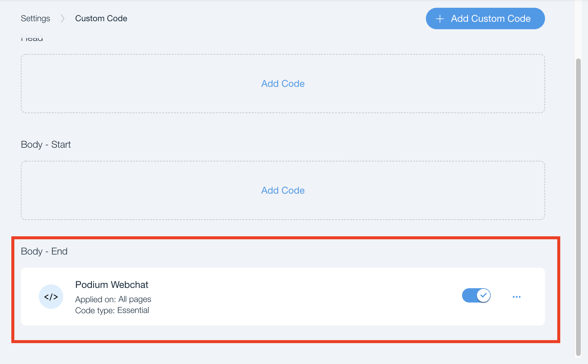Click the Body - Start dashed area
The height and width of the screenshot is (364, 588).
pos(283,190)
